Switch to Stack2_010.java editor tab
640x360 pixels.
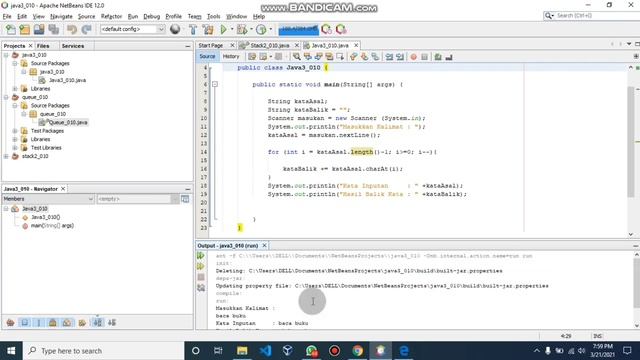270,45
